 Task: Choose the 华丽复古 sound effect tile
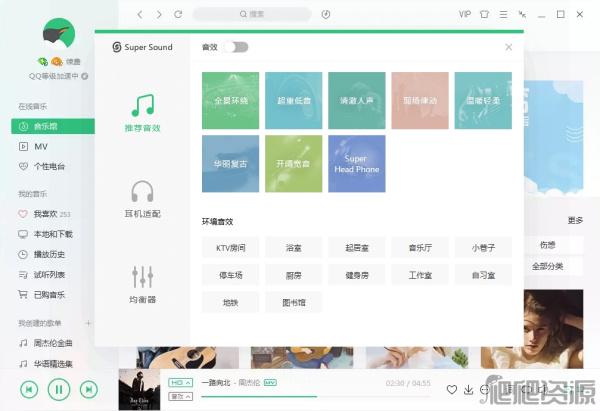(230, 164)
